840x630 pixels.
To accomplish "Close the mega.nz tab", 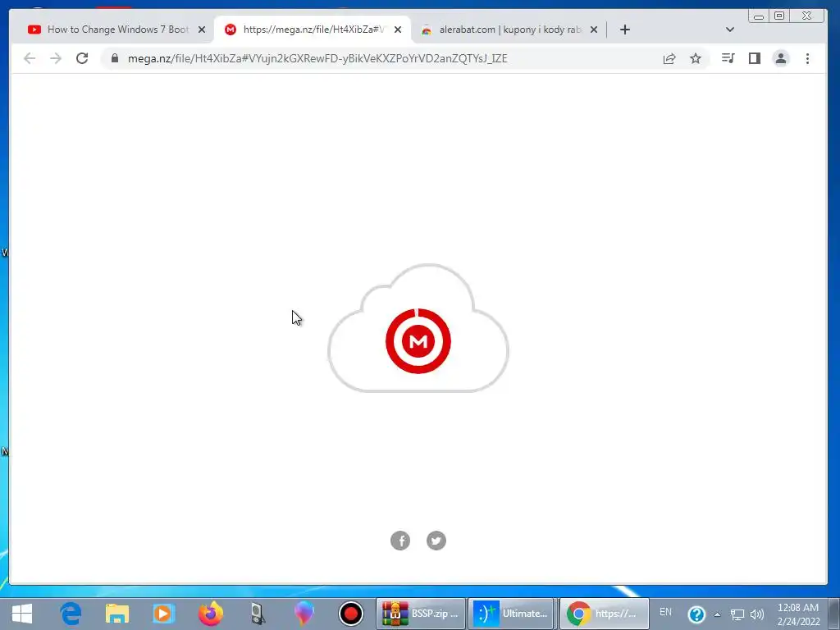I will [x=398, y=30].
